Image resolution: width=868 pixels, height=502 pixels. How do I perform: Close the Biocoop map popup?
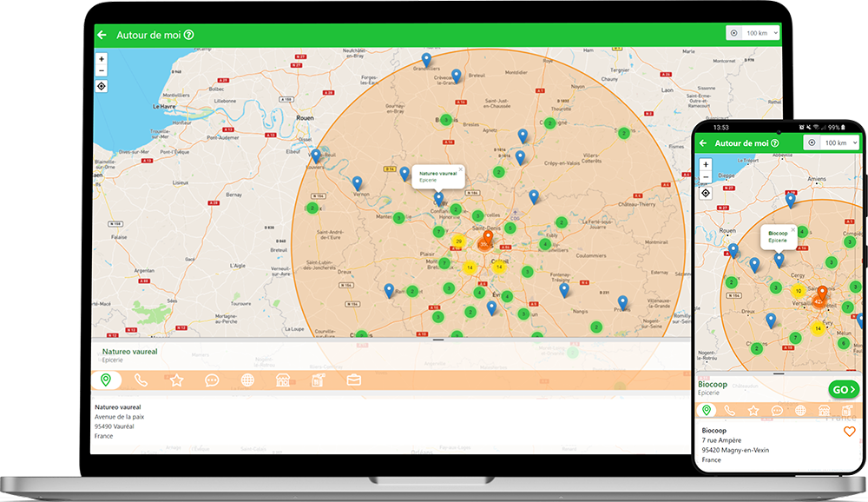point(792,229)
